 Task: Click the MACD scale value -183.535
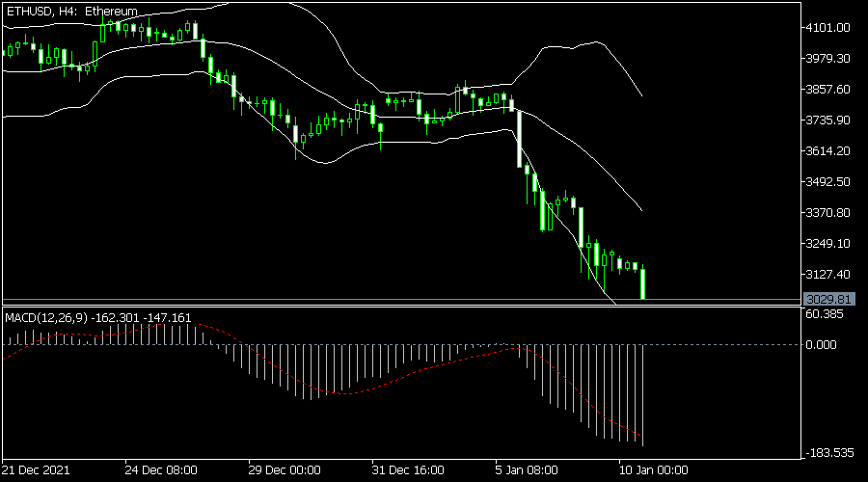pyautogui.click(x=829, y=453)
